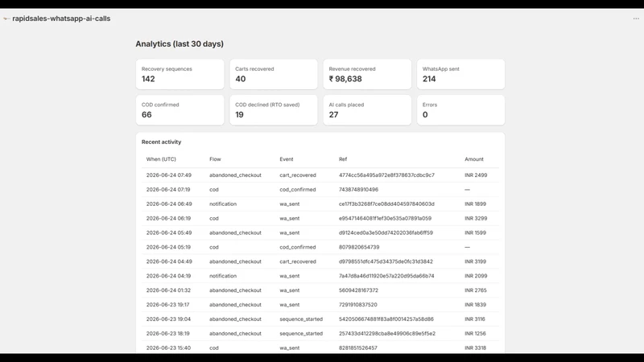Select timestamp 2026-06-24 07:19

168,190
